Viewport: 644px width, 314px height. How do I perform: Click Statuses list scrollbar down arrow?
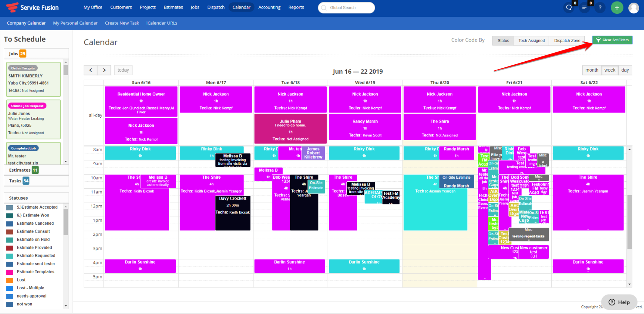tap(66, 306)
